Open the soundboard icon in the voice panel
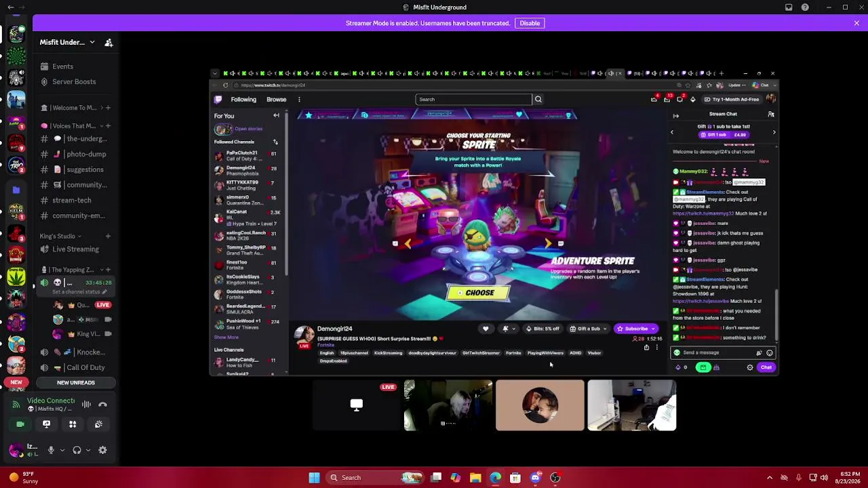The height and width of the screenshot is (488, 868). [98, 424]
